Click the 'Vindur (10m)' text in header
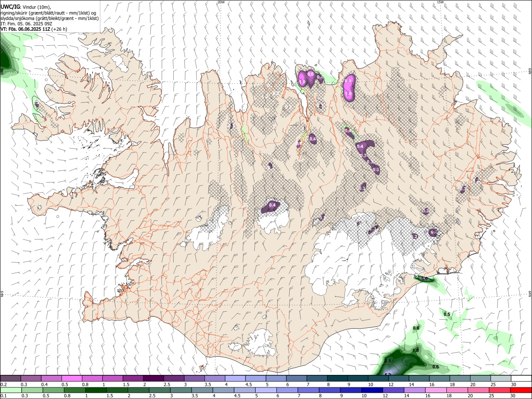The width and height of the screenshot is (532, 399). click(36, 7)
